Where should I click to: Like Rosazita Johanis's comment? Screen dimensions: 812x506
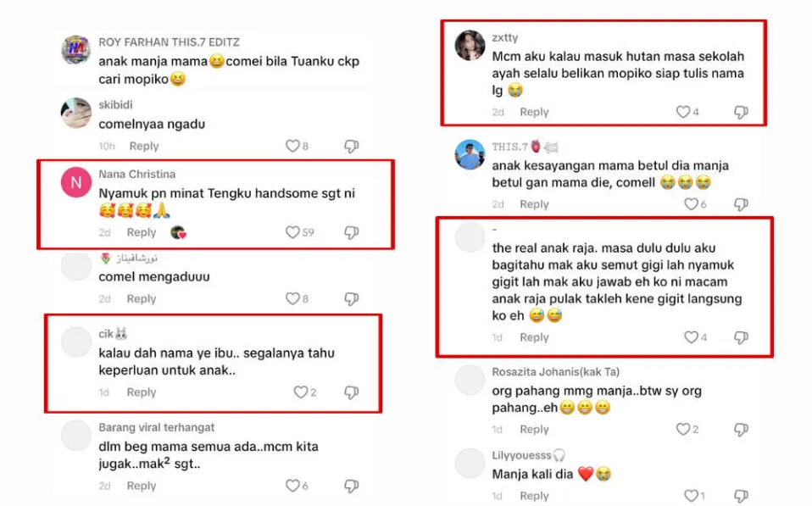683,430
